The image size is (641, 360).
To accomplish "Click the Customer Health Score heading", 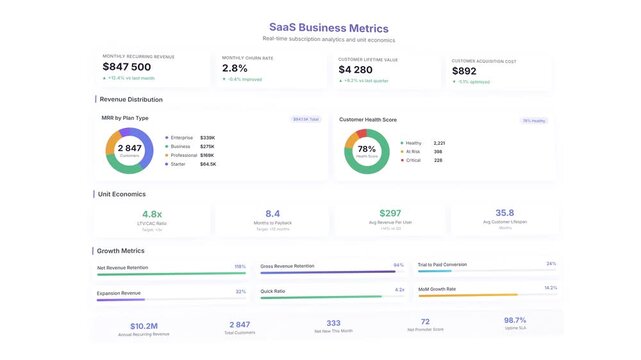I will point(368,119).
